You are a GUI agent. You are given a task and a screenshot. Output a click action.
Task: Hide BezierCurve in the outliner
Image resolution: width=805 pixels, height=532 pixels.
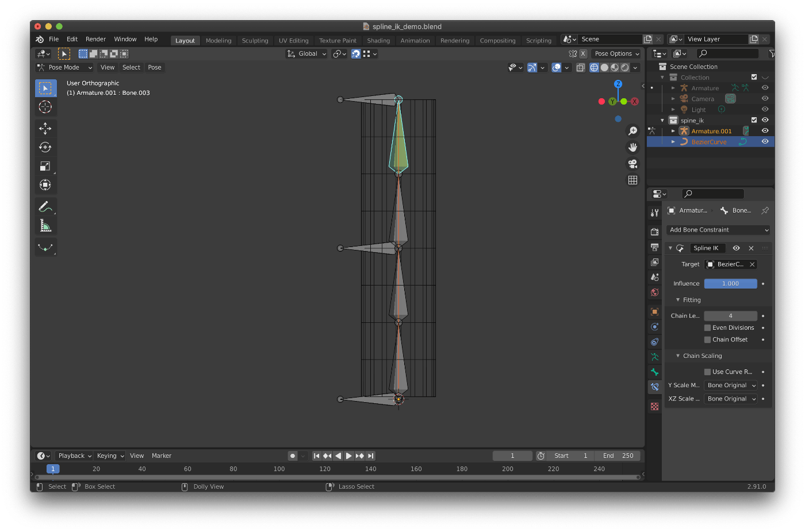click(765, 141)
